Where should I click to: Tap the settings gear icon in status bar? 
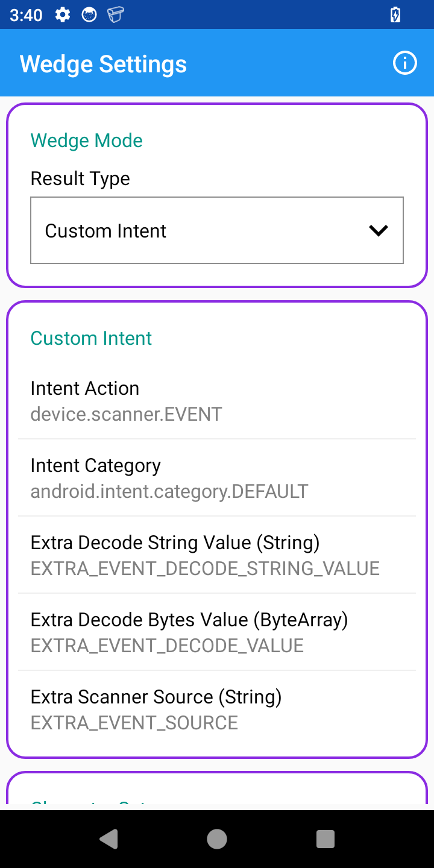(63, 15)
